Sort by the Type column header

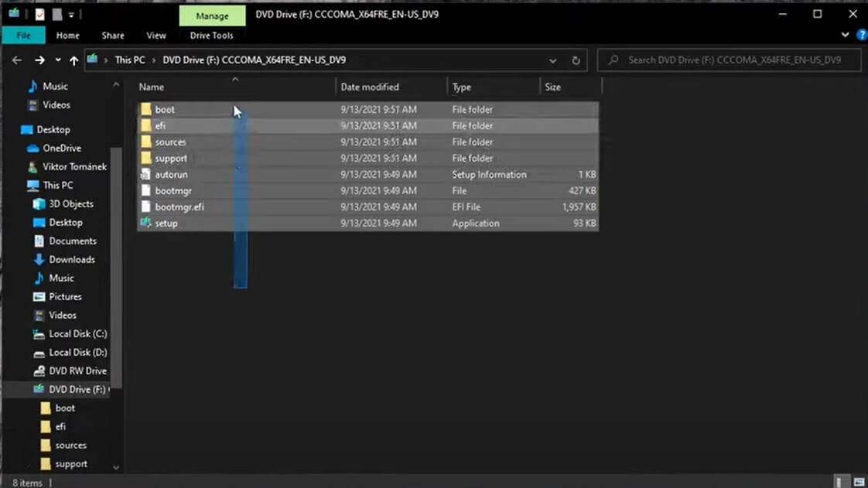462,87
